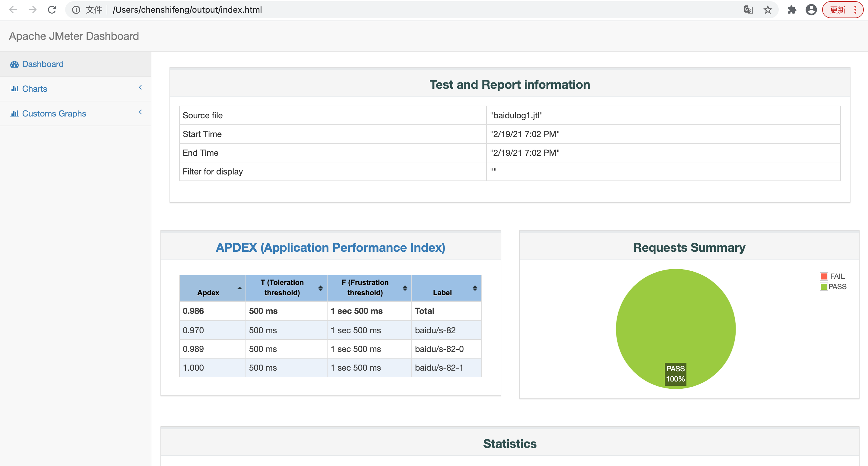Click the Customs Graphs bar-chart icon
Screen dimensions: 868x466
coord(14,113)
